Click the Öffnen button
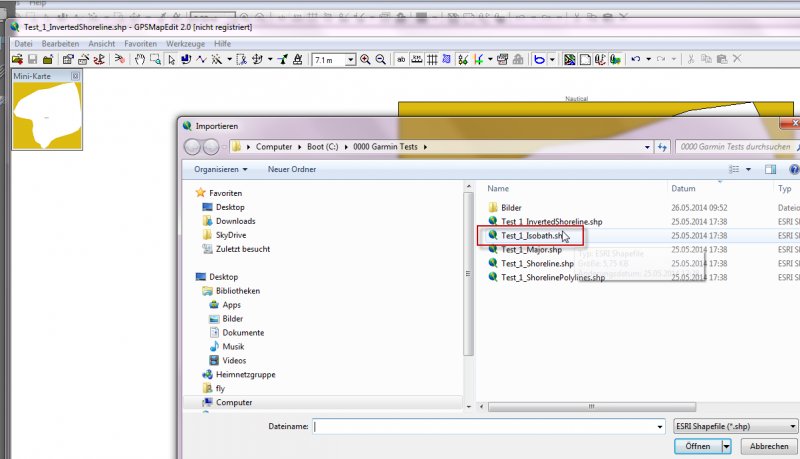 click(x=697, y=446)
